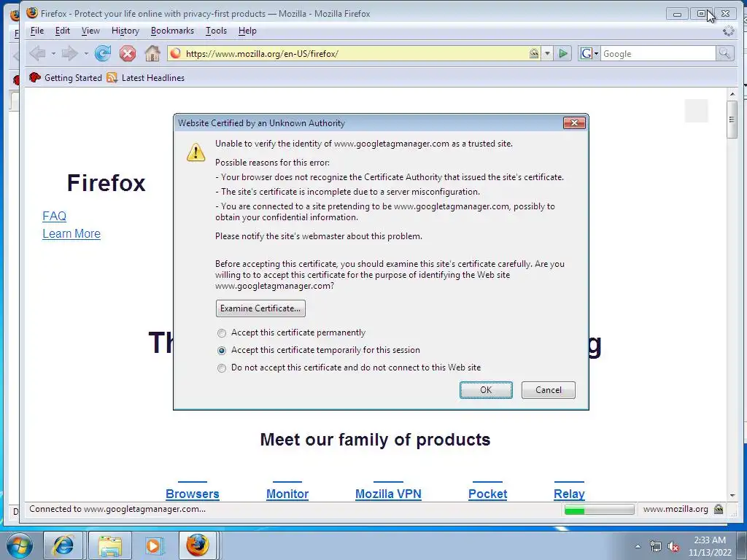Open the File menu

tap(36, 31)
